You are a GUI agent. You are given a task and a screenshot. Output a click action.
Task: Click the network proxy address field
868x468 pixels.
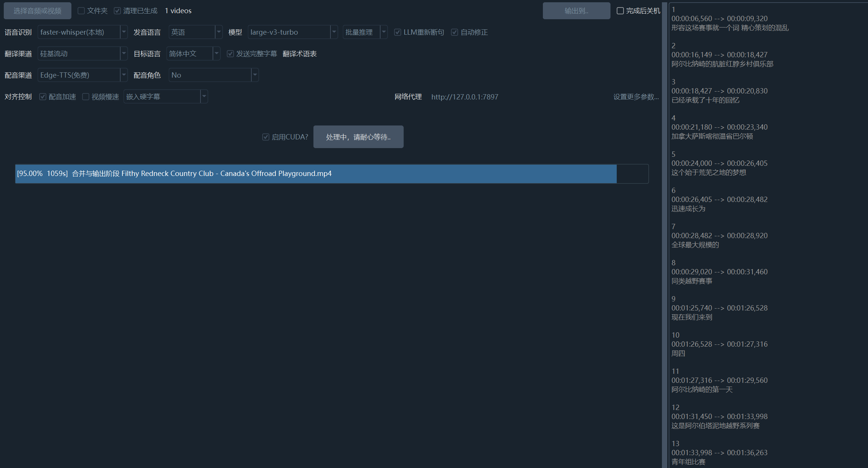(465, 97)
